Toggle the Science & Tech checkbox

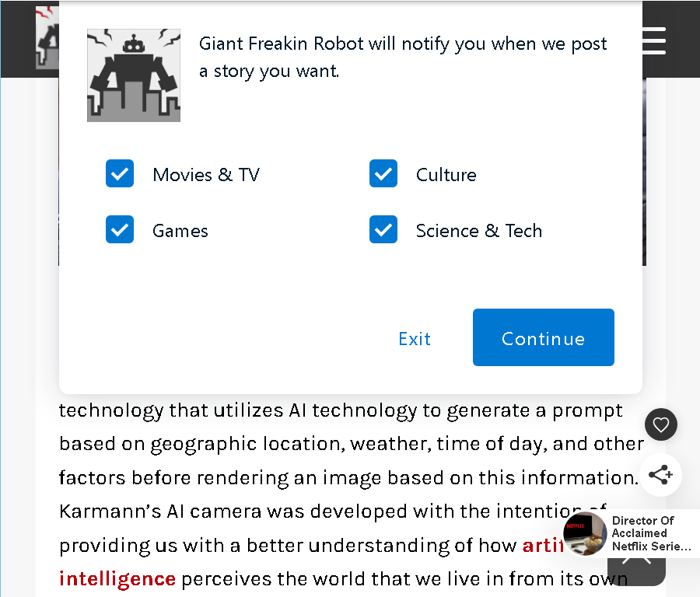click(383, 229)
